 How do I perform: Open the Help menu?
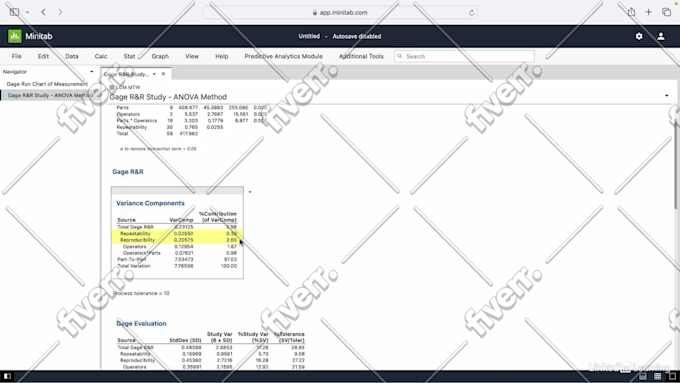[222, 56]
